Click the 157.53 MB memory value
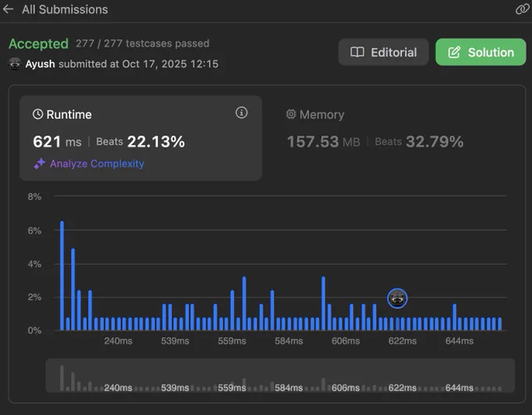This screenshot has height=415, width=532. click(323, 142)
